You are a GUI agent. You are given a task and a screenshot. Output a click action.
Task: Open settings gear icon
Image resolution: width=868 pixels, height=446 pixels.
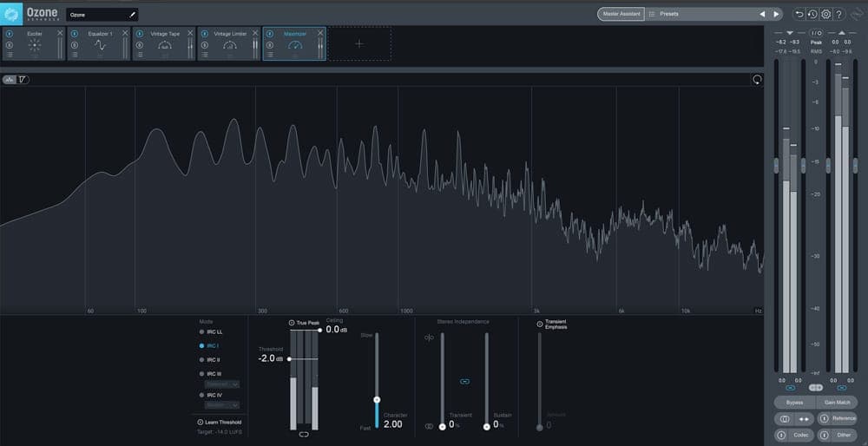[826, 15]
